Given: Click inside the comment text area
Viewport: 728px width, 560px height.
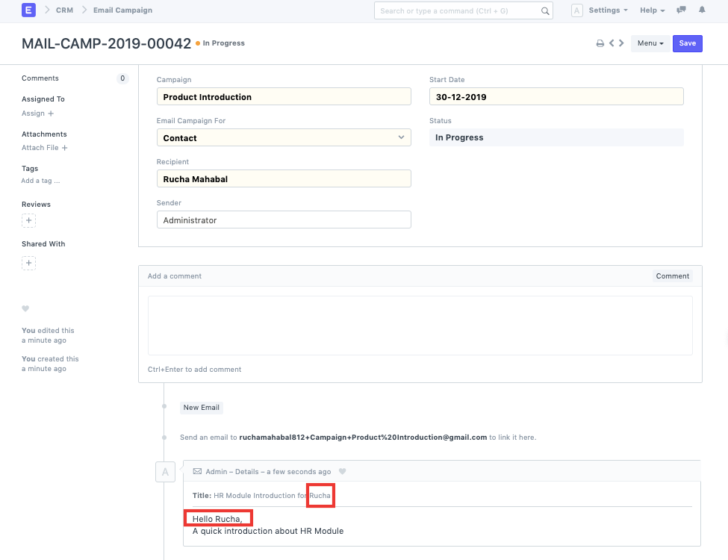Looking at the screenshot, I should click(420, 325).
